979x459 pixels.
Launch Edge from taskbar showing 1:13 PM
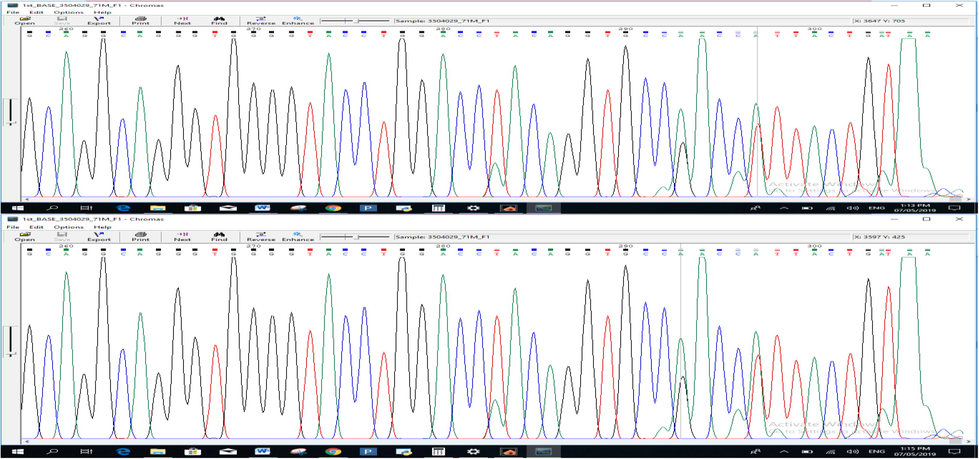pyautogui.click(x=122, y=207)
